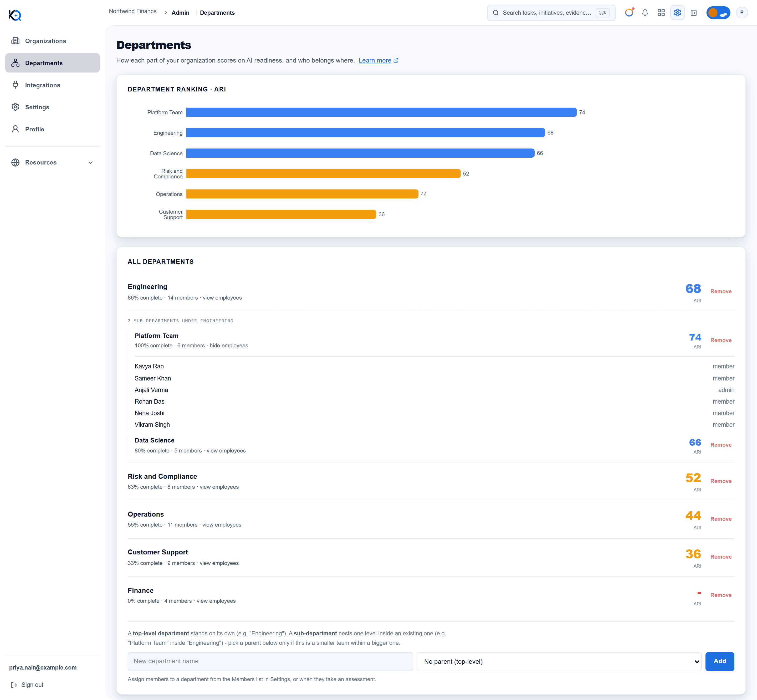This screenshot has width=757, height=700.
Task: Collapse sidebar with panel icon
Action: point(694,13)
